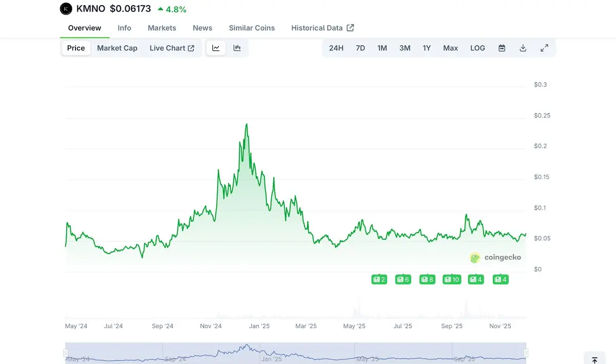
Task: Open Live Chart external link
Action: point(171,48)
